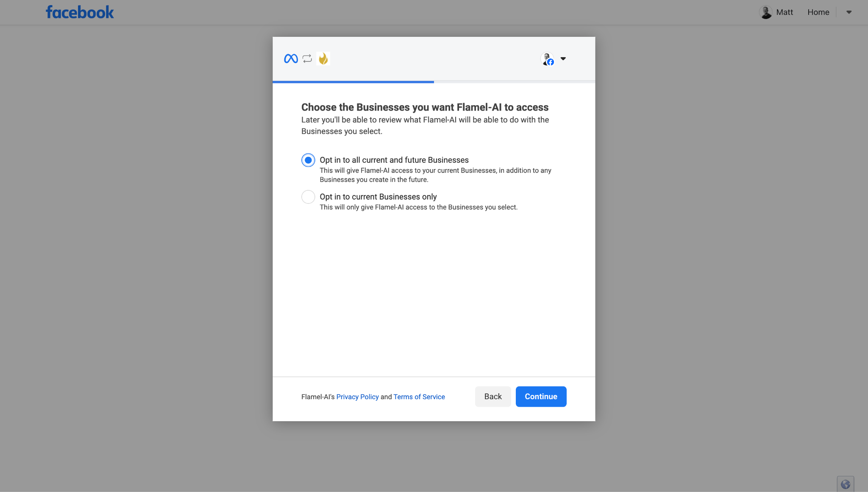Image resolution: width=868 pixels, height=492 pixels.
Task: Click the Back button
Action: tap(493, 397)
